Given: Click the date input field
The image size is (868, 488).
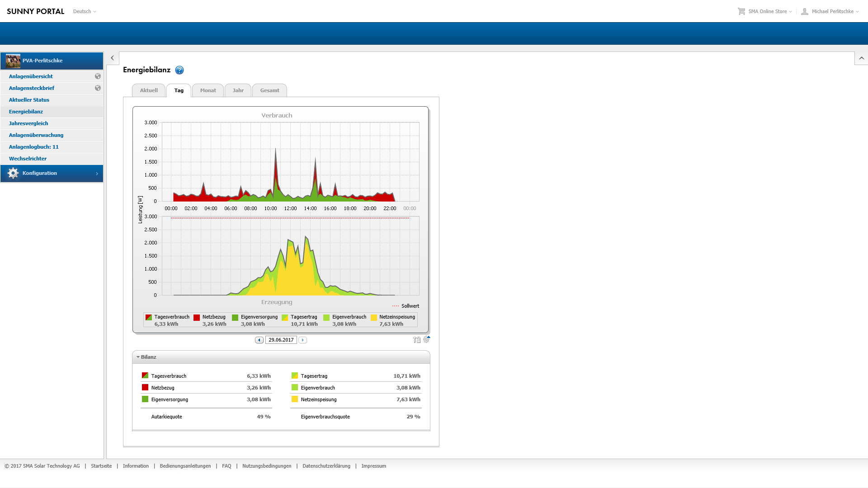Looking at the screenshot, I should click(x=281, y=340).
